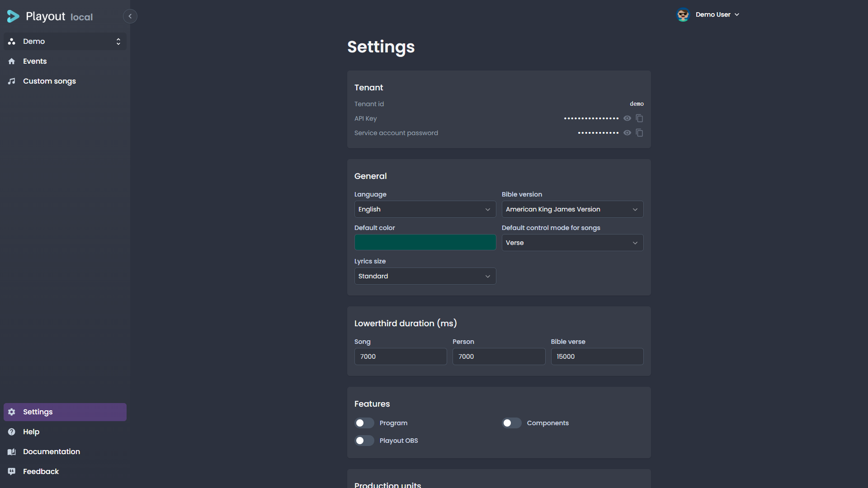The height and width of the screenshot is (488, 868).
Task: Click the Components feature label
Action: click(547, 423)
